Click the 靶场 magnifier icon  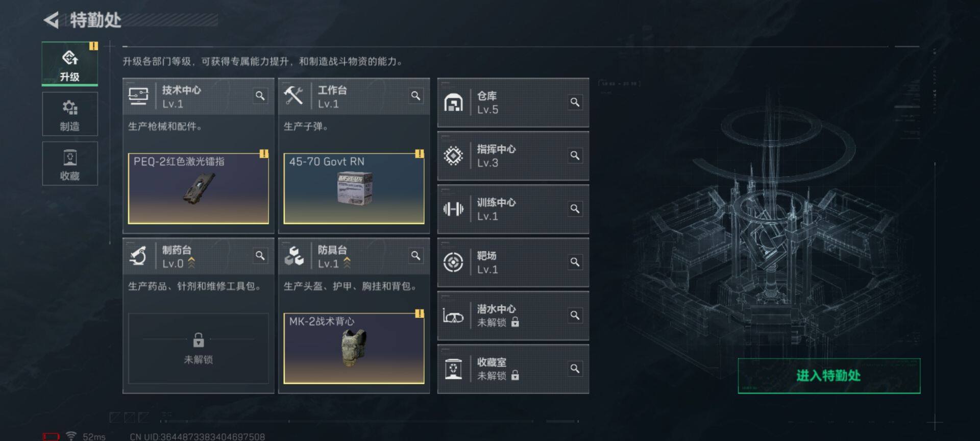575,262
